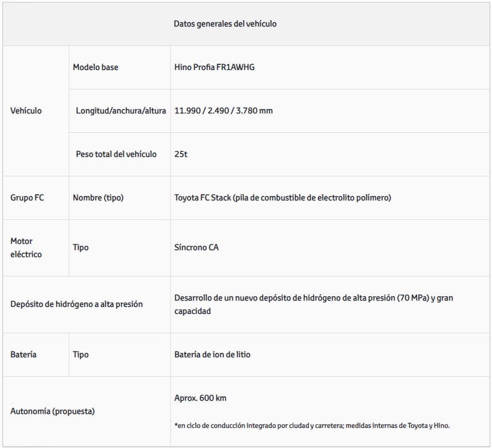This screenshot has width=492, height=448.
Task: Select the "Nombre (tipo)" label
Action: pos(98,198)
